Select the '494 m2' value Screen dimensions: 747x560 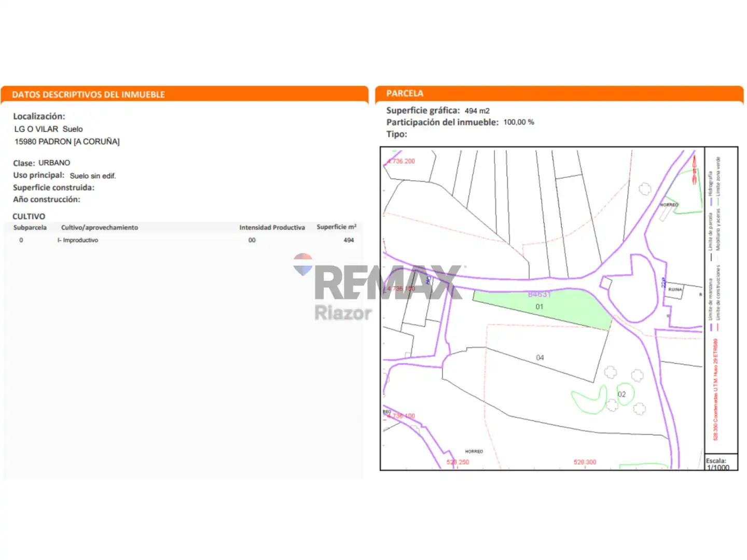[x=477, y=111]
